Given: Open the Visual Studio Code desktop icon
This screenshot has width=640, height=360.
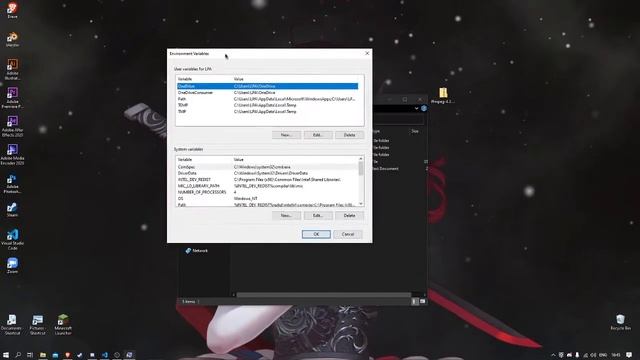Looking at the screenshot, I should tap(12, 239).
